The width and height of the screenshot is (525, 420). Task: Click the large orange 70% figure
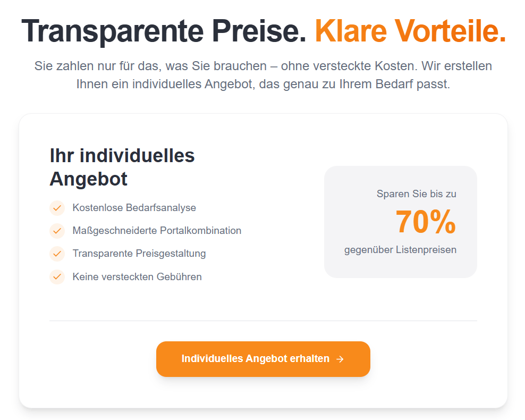pos(426,222)
